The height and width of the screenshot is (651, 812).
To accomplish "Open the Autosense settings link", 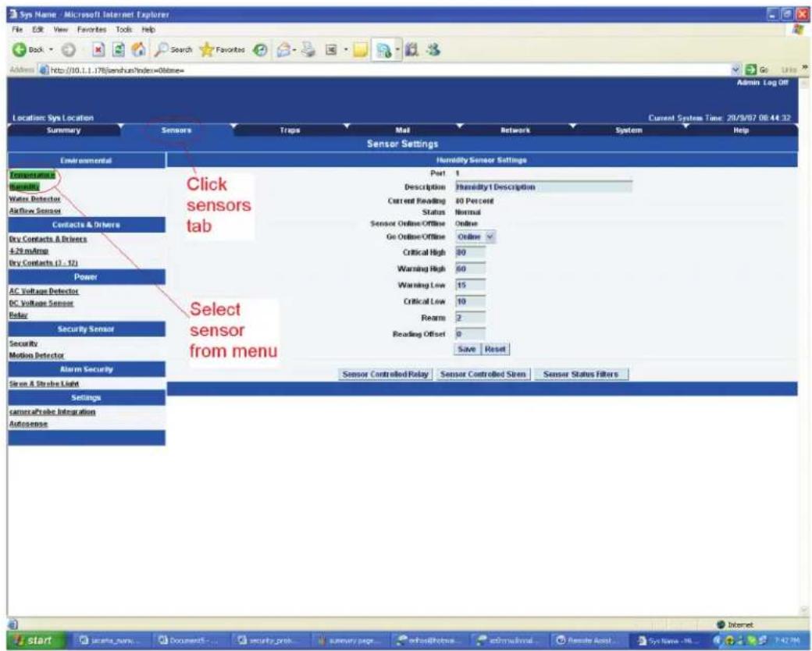I will (28, 424).
